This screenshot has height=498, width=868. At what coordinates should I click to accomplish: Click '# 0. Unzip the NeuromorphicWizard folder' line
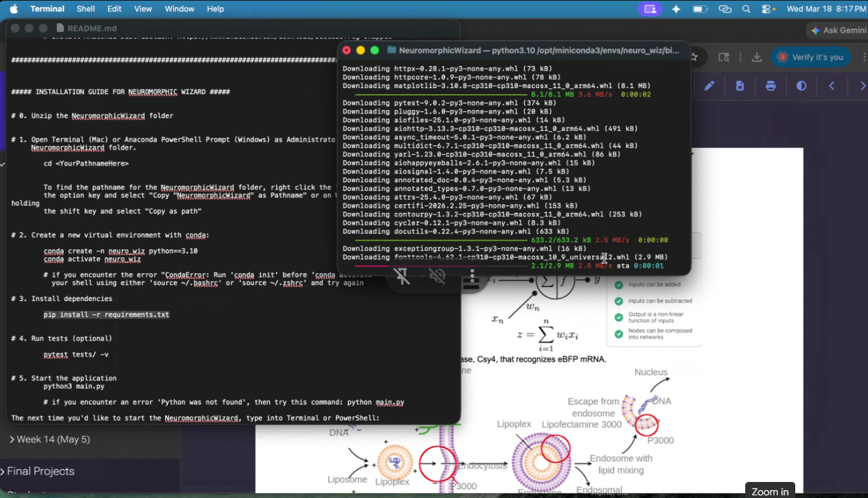(x=92, y=115)
